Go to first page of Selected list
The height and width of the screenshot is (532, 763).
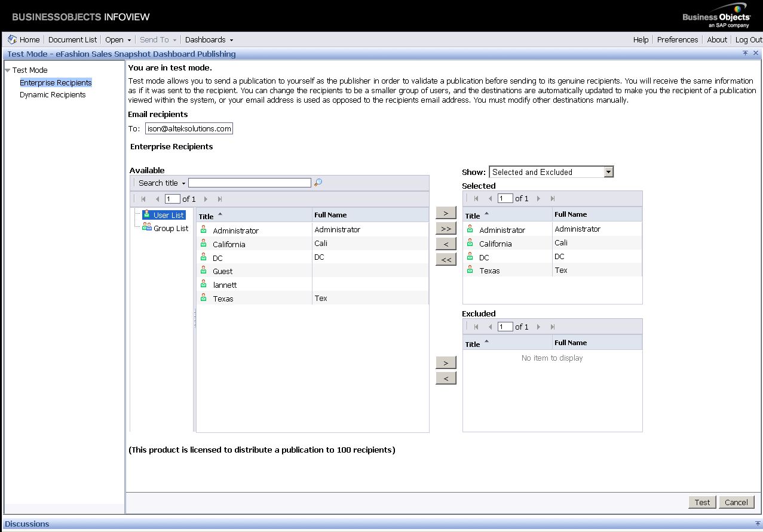click(x=476, y=198)
